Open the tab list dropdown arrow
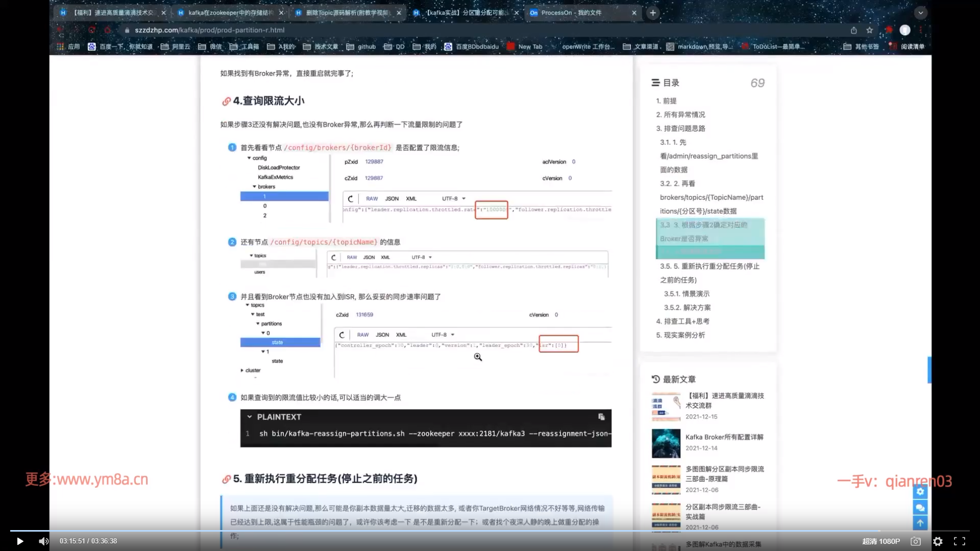 [920, 13]
